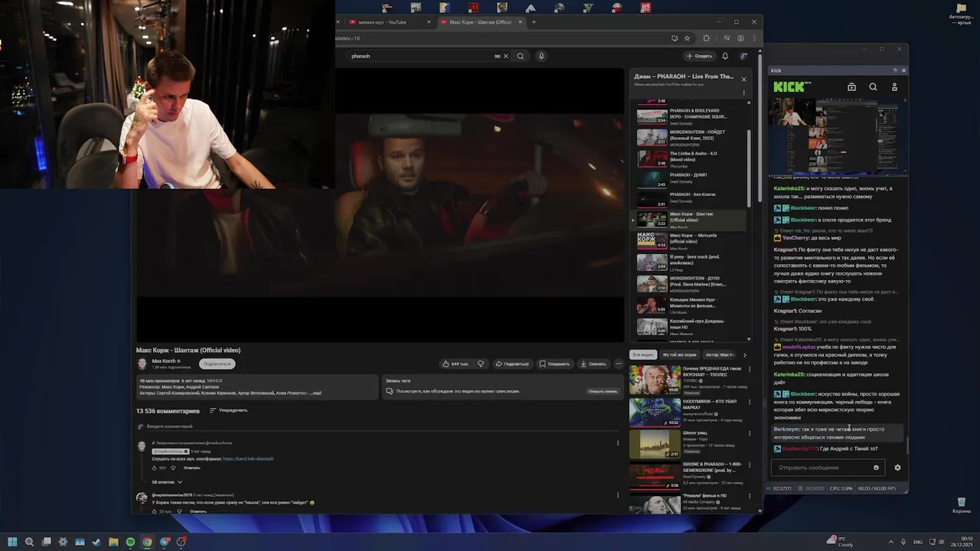
Task: Click the Подписаться subscribe button
Action: coord(217,364)
